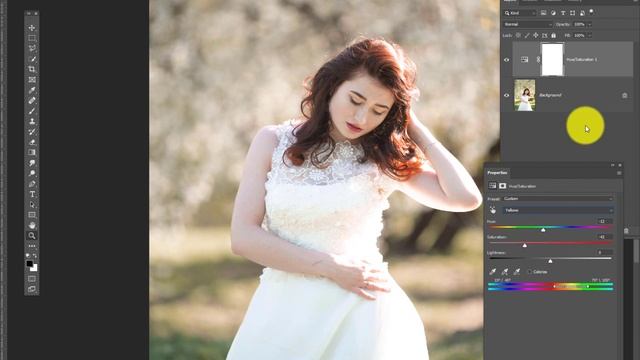640x360 pixels.
Task: Open the Edit Toolbar three-dots button
Action: (x=32, y=246)
